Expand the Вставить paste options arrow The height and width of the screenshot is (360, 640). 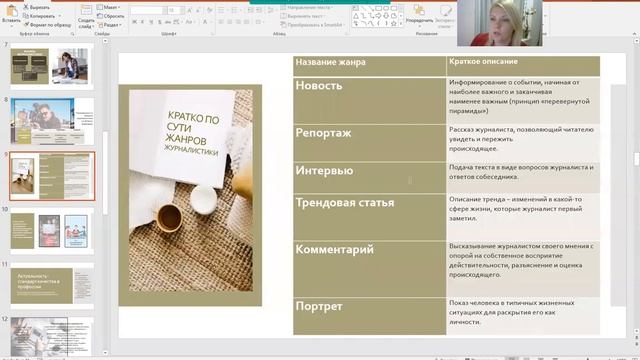pos(11,25)
